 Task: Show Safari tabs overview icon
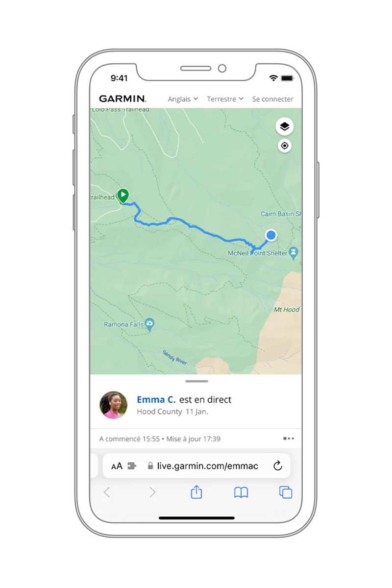[286, 492]
